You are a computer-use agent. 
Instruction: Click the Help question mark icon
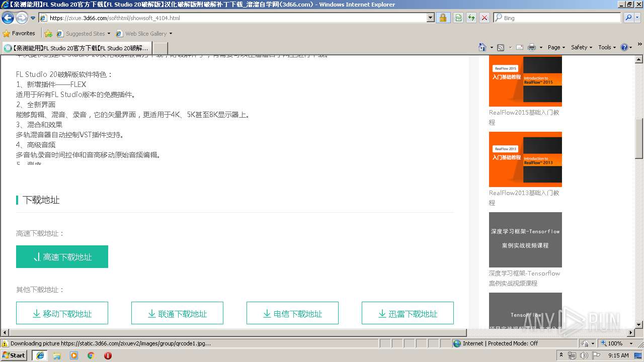pos(624,47)
